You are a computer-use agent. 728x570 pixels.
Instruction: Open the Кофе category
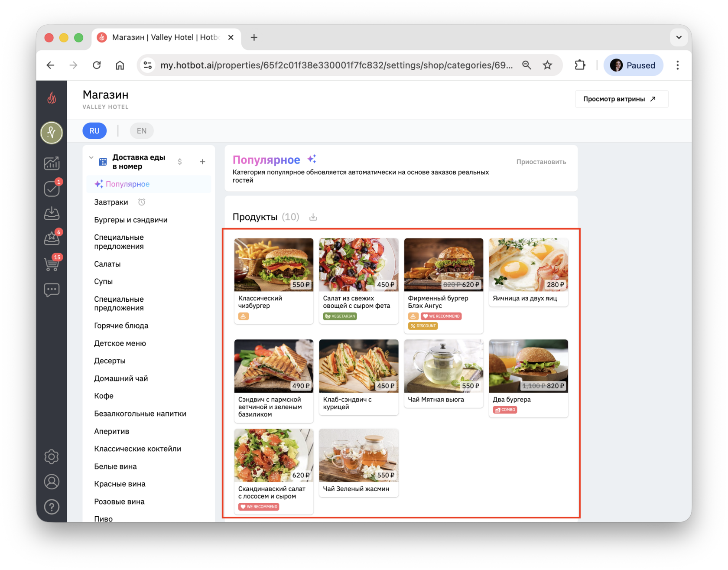[x=104, y=396]
